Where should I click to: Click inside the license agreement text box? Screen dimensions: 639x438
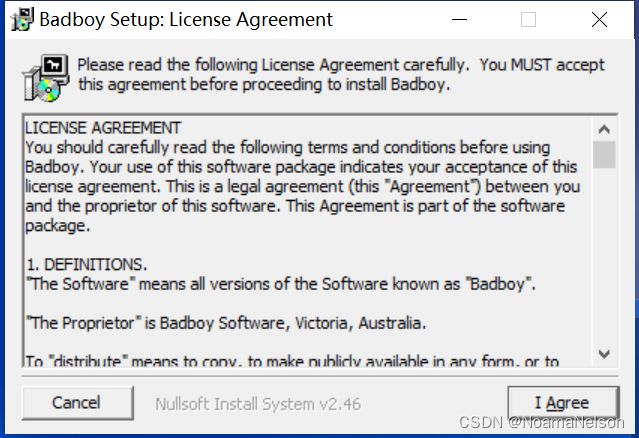pyautogui.click(x=308, y=242)
